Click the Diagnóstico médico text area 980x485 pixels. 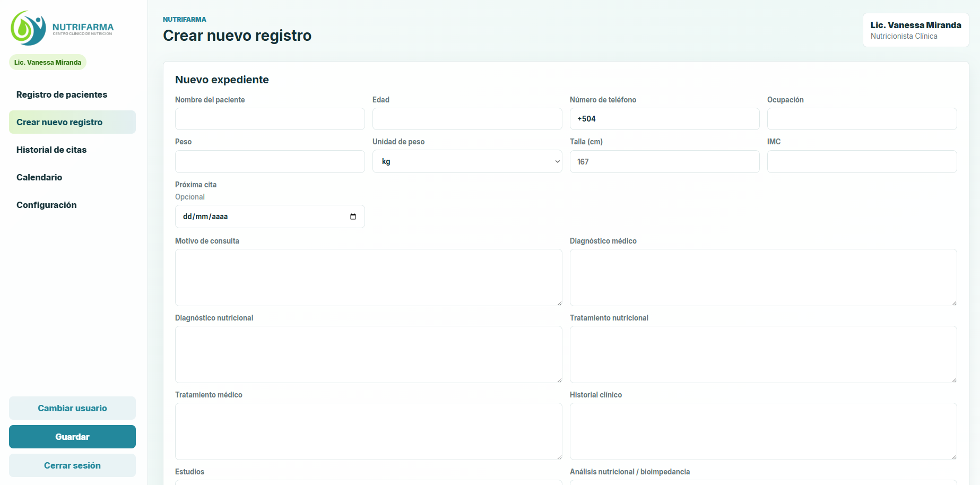click(763, 278)
